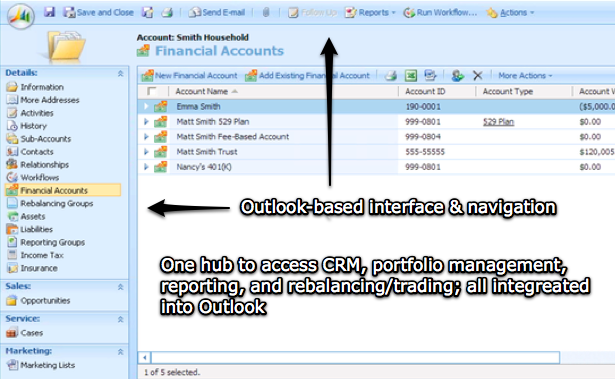Expand the Matt Smith 529 Plan row
The width and height of the screenshot is (615, 379).
coord(146,122)
